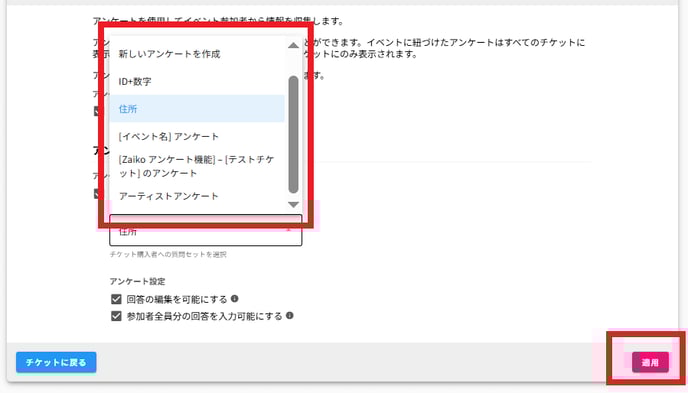Show info icon beside '回答の編集を可能にする'
Image resolution: width=688 pixels, height=393 pixels.
tap(235, 299)
